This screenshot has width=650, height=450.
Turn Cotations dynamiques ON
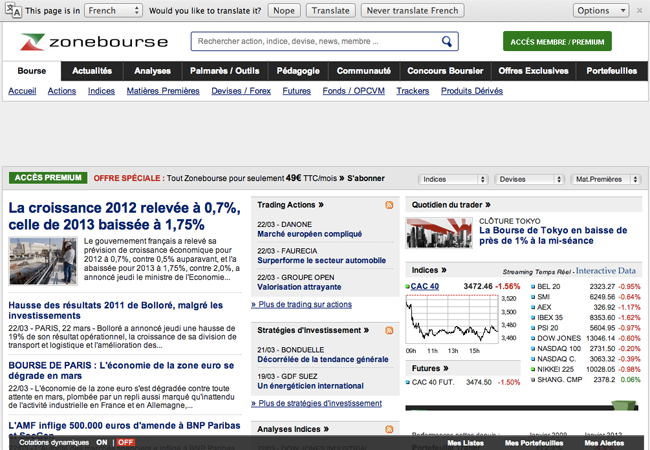pyautogui.click(x=102, y=442)
